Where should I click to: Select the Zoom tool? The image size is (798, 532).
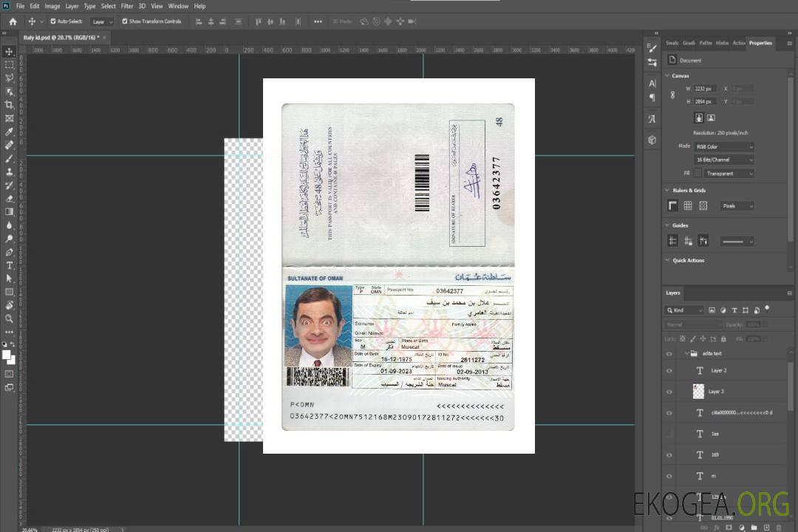tap(9, 318)
